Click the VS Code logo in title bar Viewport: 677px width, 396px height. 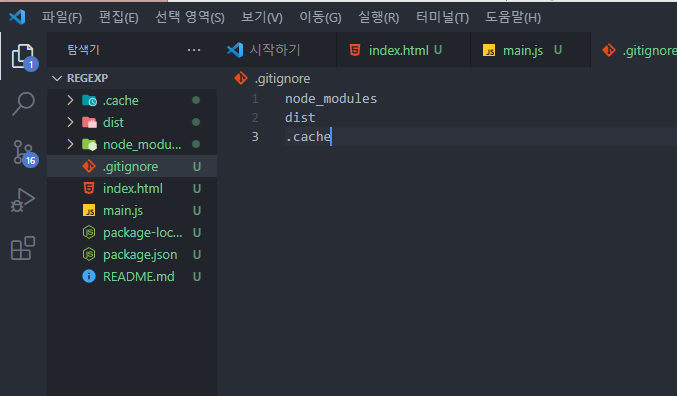(x=17, y=17)
